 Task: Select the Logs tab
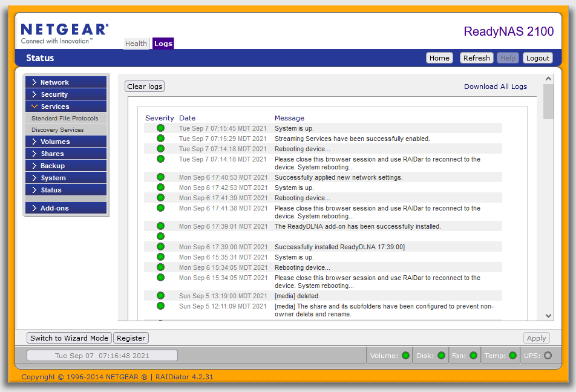tap(163, 44)
